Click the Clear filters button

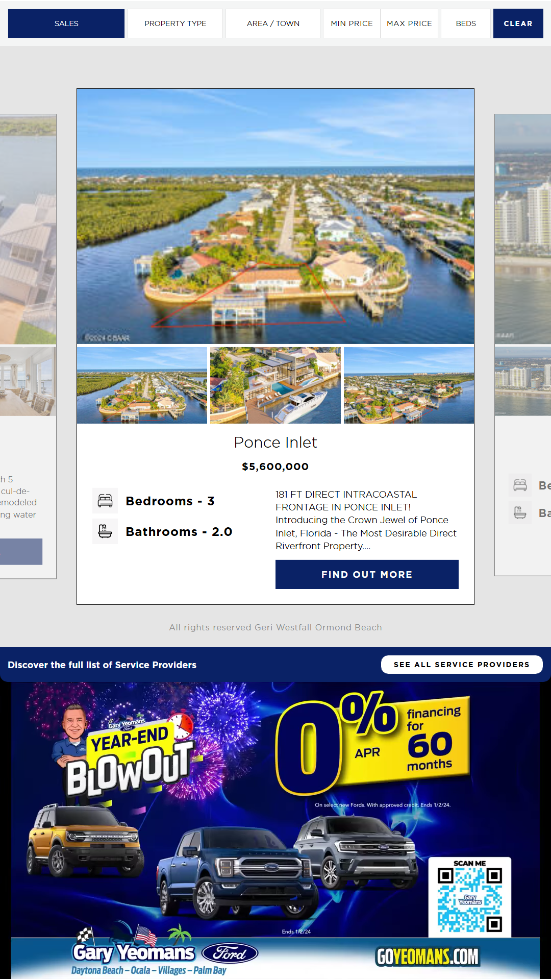tap(518, 23)
